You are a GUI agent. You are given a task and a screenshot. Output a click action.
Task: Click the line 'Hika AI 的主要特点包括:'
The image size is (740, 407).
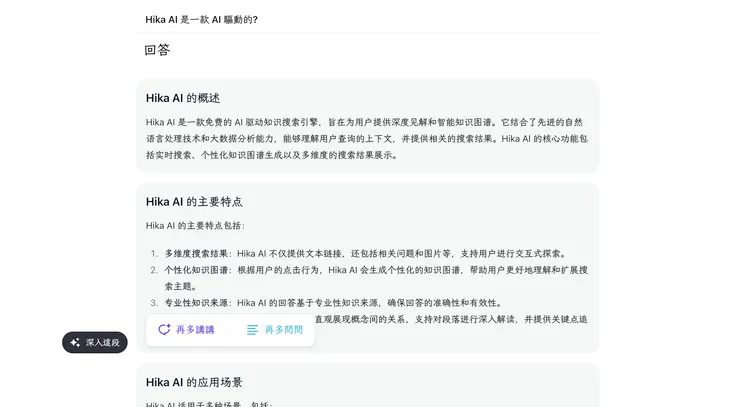(x=195, y=226)
